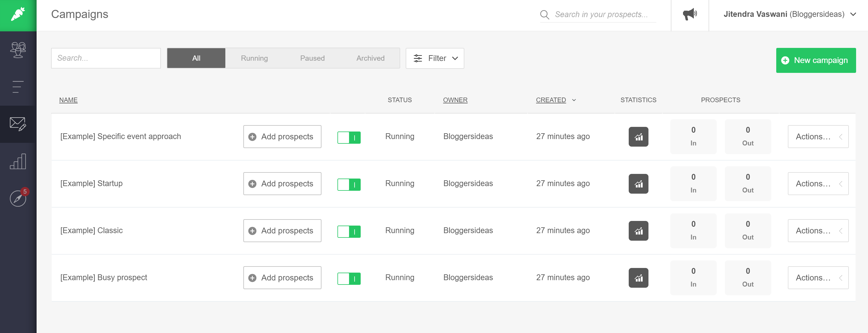
Task: Pause the [Example] Startup campaign toggle
Action: pos(349,184)
